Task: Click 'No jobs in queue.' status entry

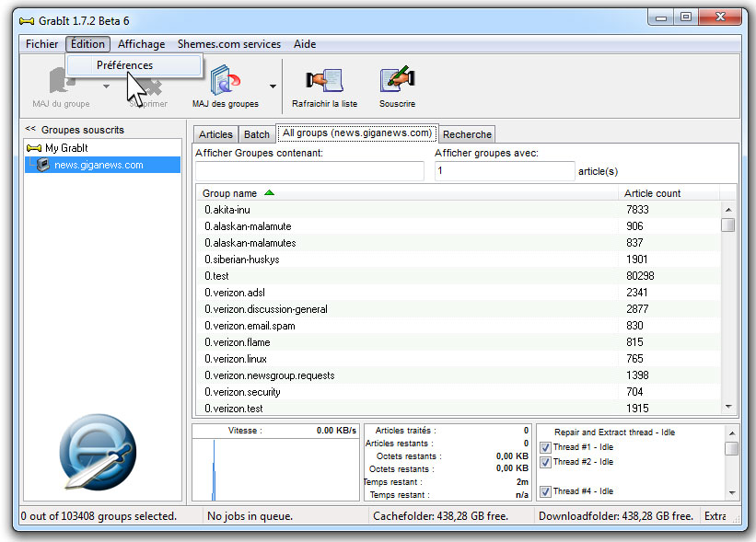Action: pos(250,516)
